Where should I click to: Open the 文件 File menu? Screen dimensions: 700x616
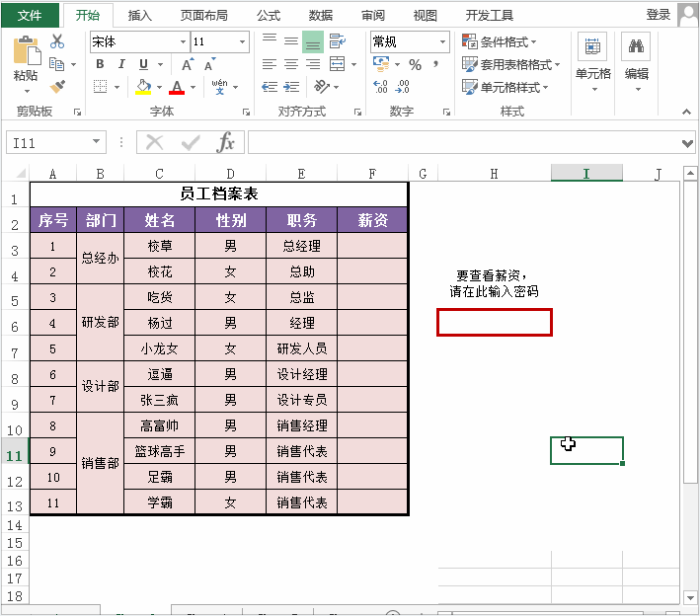point(30,15)
